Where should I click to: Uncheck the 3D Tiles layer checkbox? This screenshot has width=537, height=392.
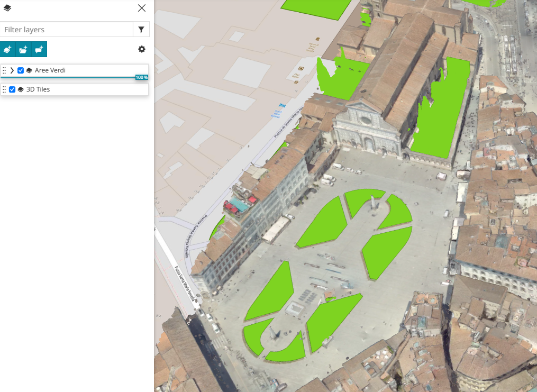[12, 89]
